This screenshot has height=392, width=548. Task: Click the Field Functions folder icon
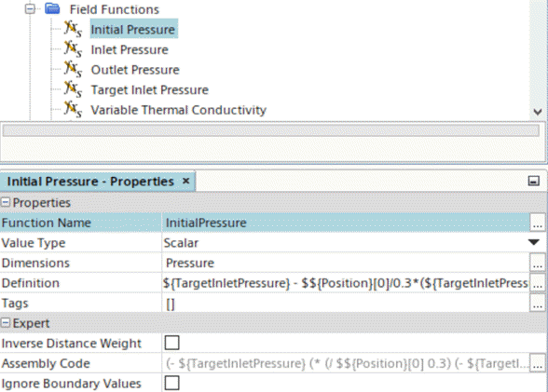coord(52,9)
